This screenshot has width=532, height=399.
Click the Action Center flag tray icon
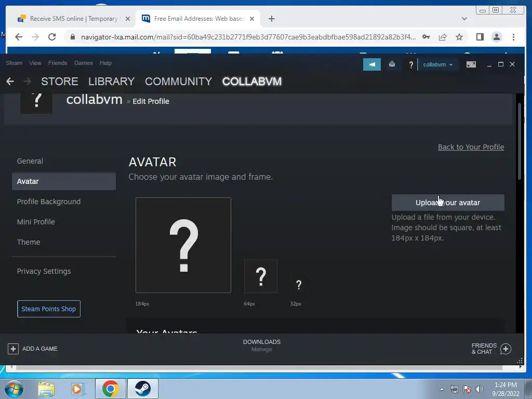pyautogui.click(x=467, y=389)
